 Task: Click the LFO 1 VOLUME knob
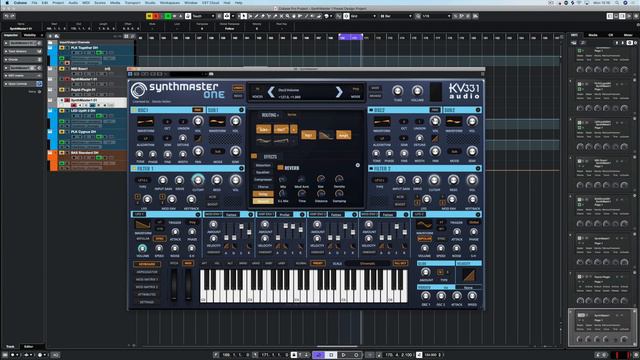142,248
